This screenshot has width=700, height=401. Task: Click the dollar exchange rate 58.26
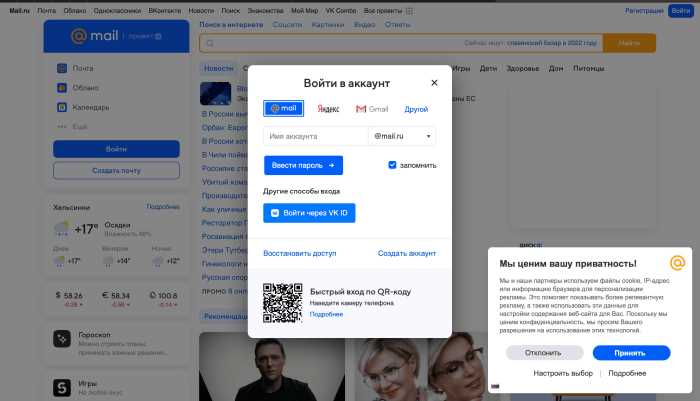pyautogui.click(x=69, y=296)
